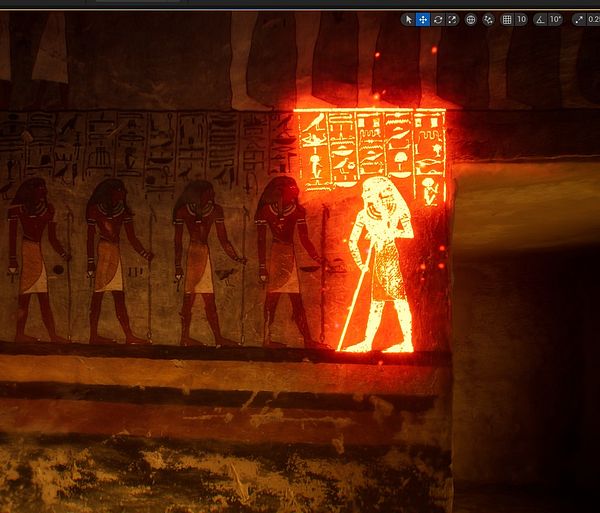
Task: Open the surface snapping options
Action: pos(488,20)
